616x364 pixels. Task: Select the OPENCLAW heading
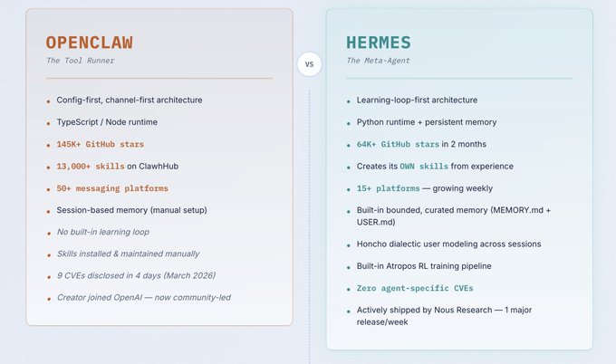(90, 43)
